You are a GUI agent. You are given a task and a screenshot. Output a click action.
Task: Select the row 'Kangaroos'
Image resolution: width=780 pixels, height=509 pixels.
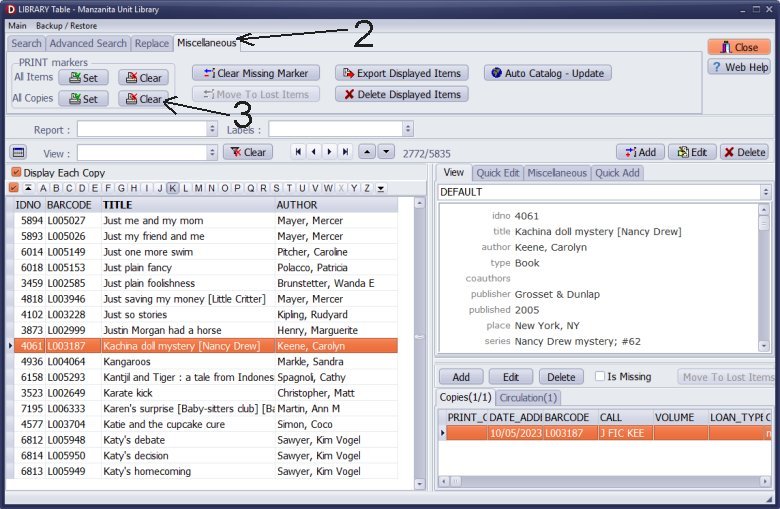(x=206, y=361)
